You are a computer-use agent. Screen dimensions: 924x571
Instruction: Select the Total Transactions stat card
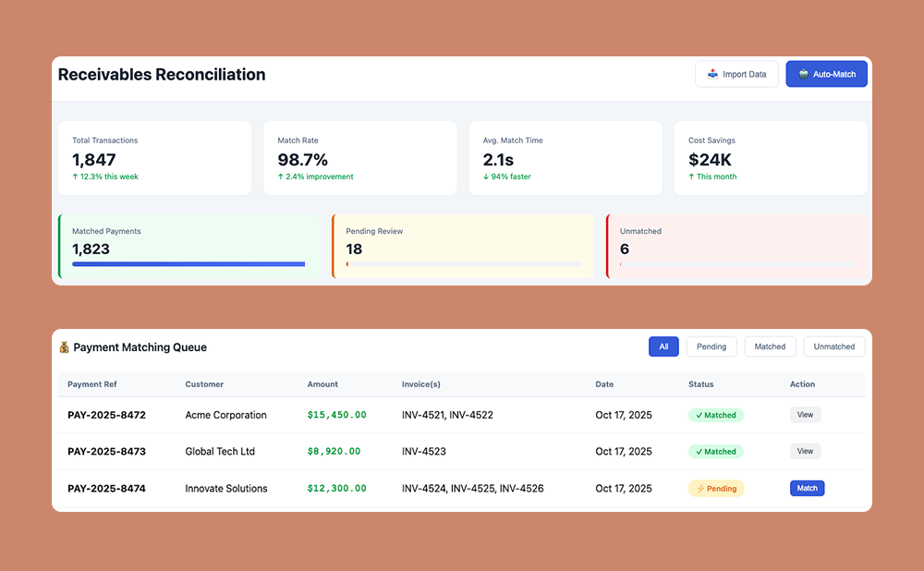point(154,158)
